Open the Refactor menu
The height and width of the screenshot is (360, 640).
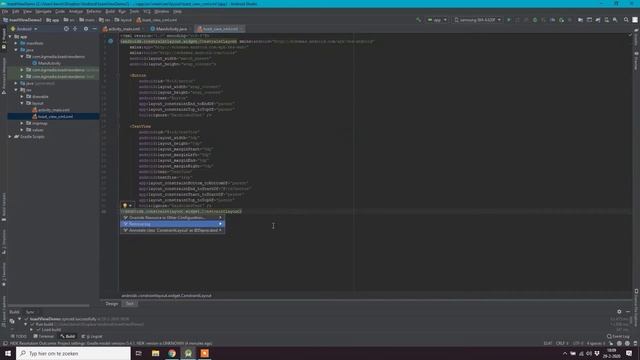pyautogui.click(x=94, y=11)
